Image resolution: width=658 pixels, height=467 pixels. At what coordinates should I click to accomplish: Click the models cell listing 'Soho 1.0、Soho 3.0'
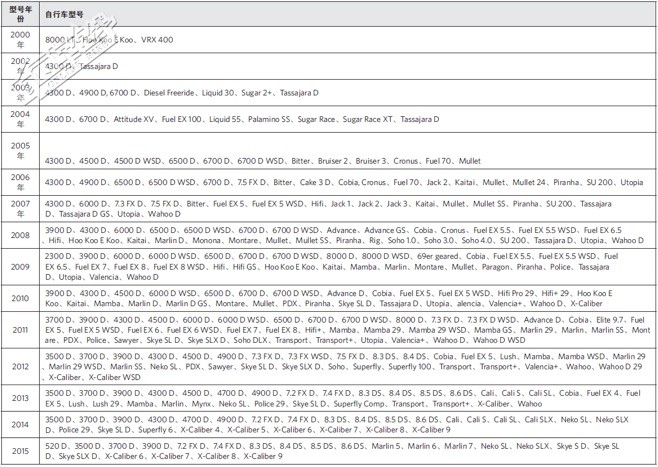[348, 235]
